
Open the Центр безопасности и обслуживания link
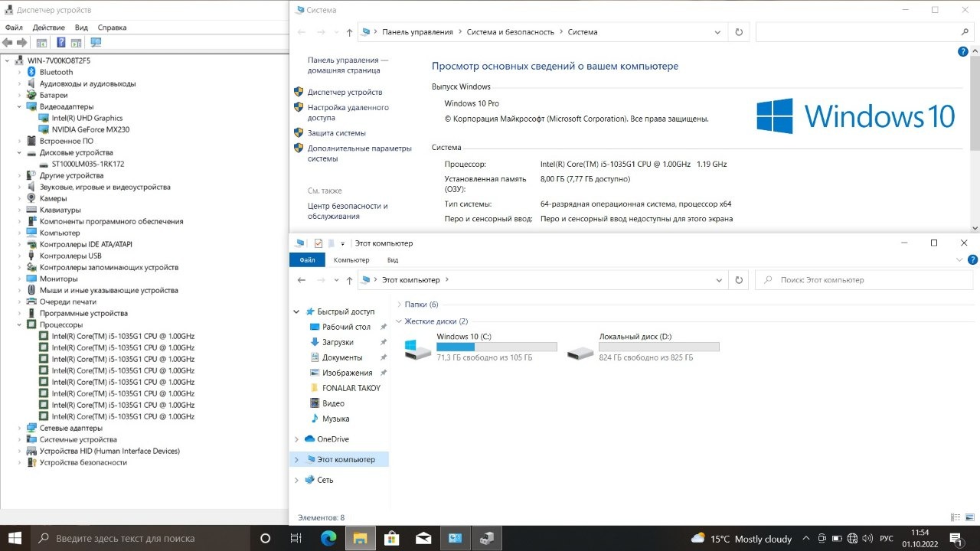(x=348, y=211)
